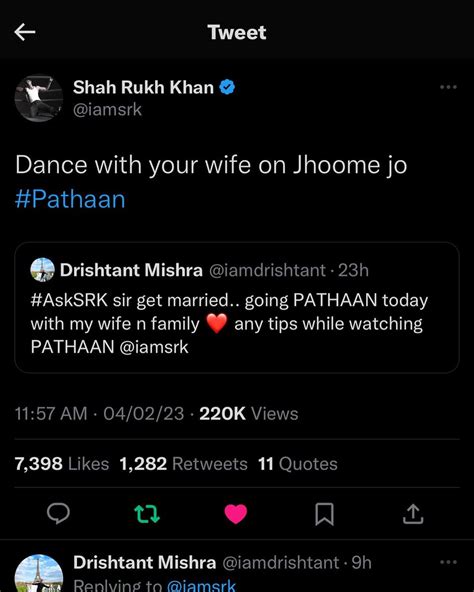Open the tweet's three-dot more menu
The height and width of the screenshot is (592, 474).
click(448, 87)
